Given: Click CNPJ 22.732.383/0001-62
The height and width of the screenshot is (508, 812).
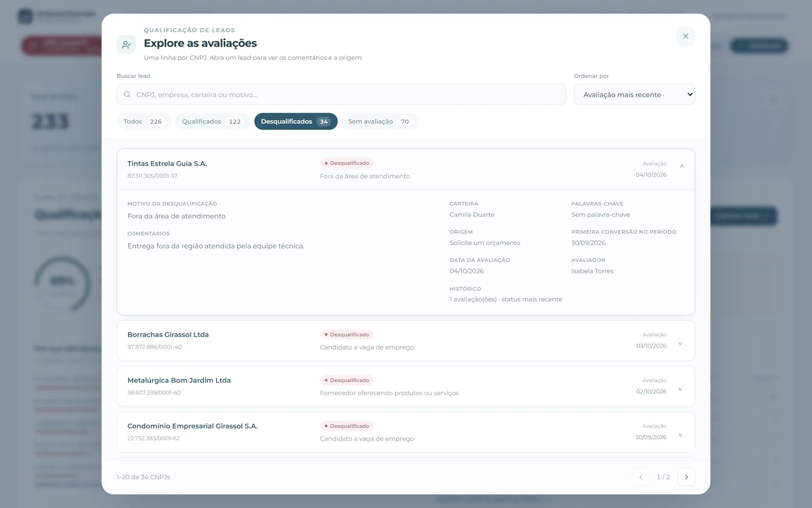Looking at the screenshot, I should 154,438.
